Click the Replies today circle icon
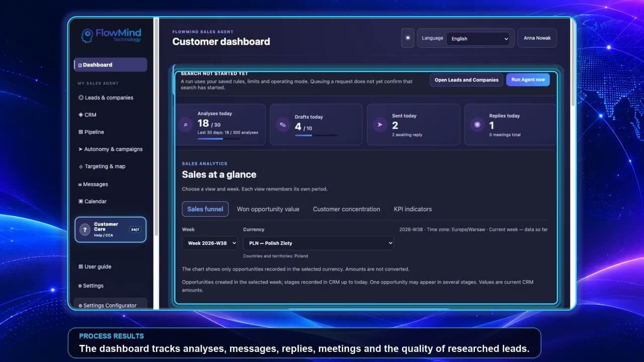Viewport: 644px width, 362px height. coord(477,125)
